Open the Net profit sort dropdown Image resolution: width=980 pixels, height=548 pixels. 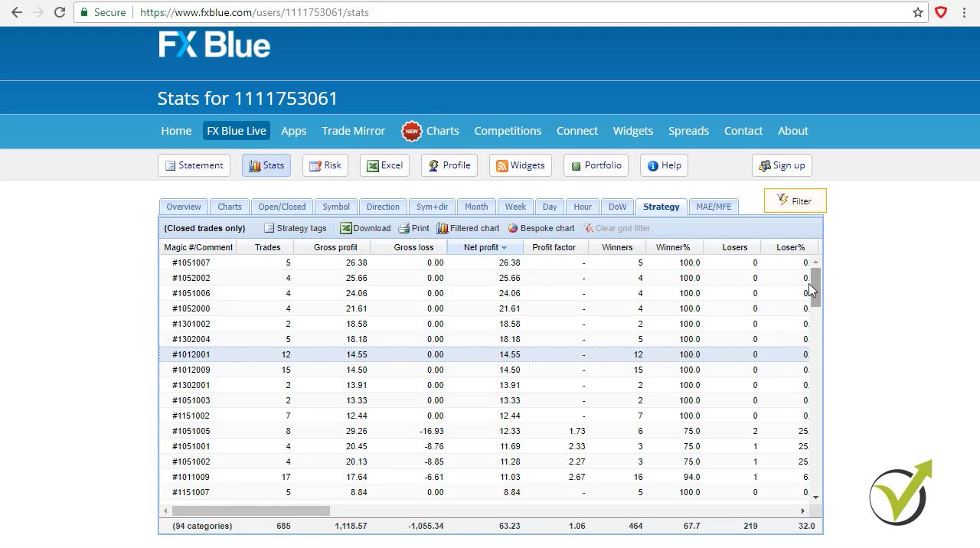[x=504, y=247]
